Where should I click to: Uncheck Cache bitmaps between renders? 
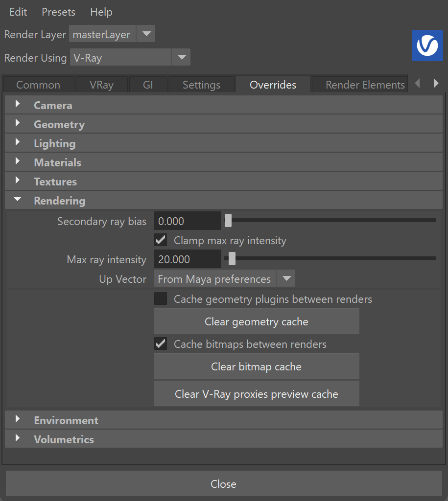click(x=161, y=344)
